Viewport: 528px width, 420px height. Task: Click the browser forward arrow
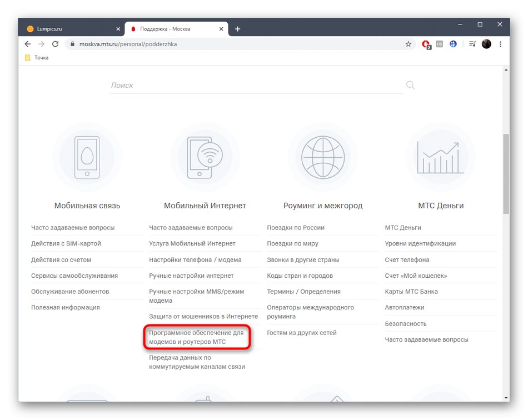coord(42,44)
